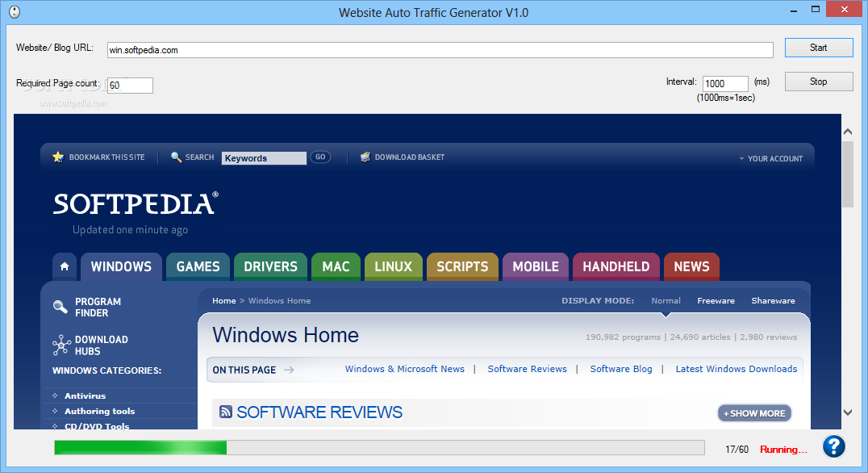Open the Linux tab
Viewport: 868px width, 473px height.
point(394,266)
